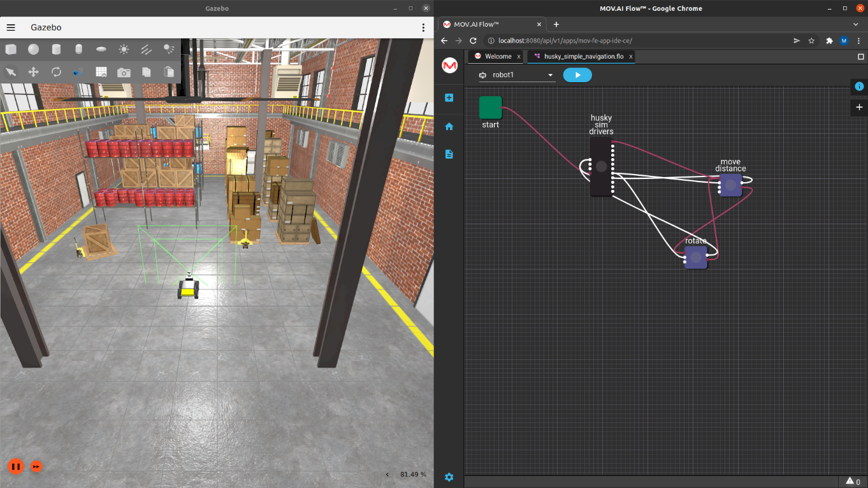Open the snap grid settings in Gazebo
The image size is (868, 488).
101,72
